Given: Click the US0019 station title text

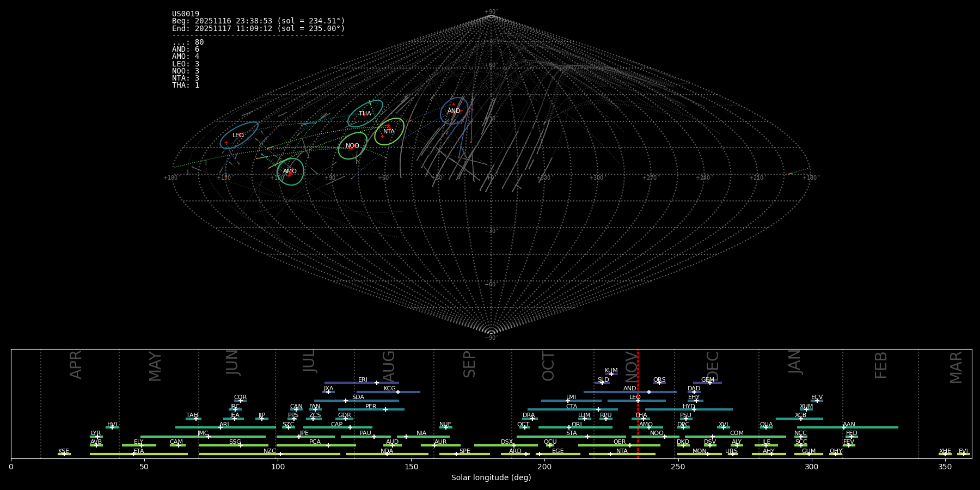Looking at the screenshot, I should pos(186,14).
